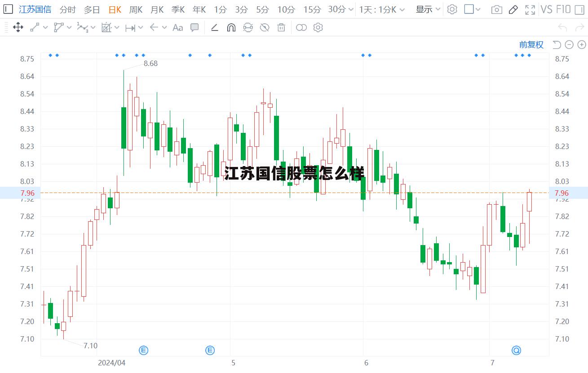Select the comment bubble annotation tool
This screenshot has width=588, height=373.
point(195,27)
